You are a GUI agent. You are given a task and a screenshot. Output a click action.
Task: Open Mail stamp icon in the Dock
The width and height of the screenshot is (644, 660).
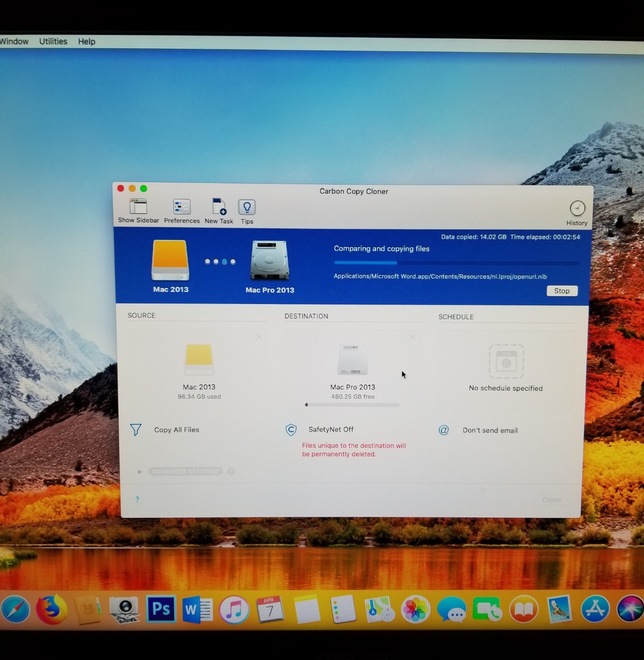click(559, 609)
